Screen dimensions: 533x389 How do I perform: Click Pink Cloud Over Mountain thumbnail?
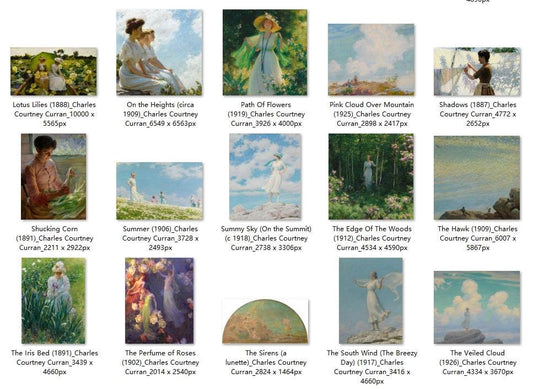pyautogui.click(x=371, y=60)
